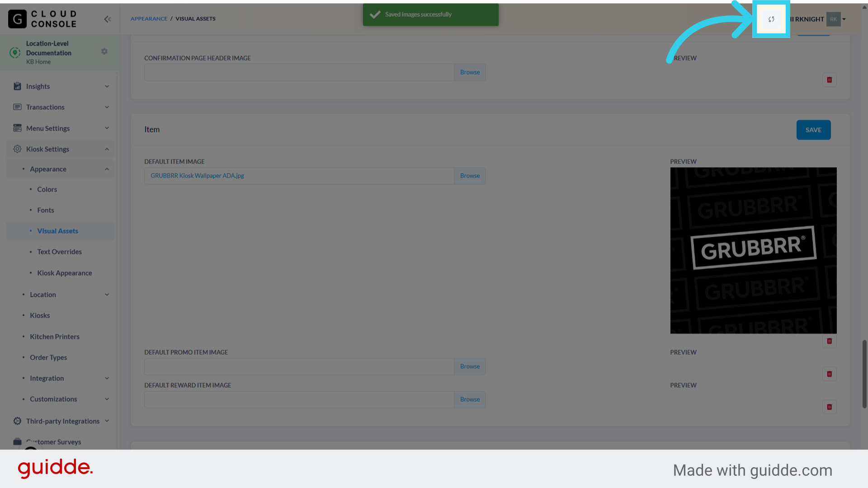Image resolution: width=868 pixels, height=488 pixels.
Task: Browse for default item image
Action: [x=470, y=176]
